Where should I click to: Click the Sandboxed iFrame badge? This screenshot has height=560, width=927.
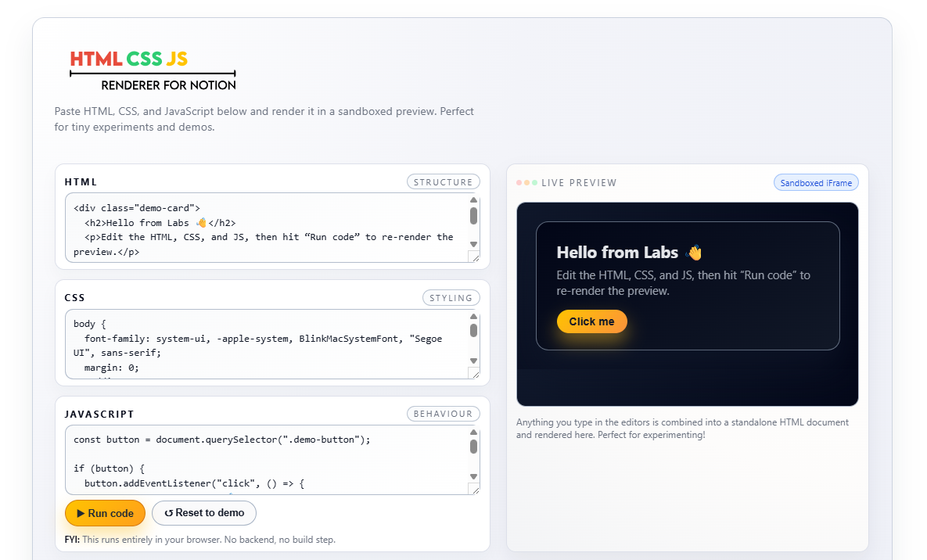coord(816,181)
